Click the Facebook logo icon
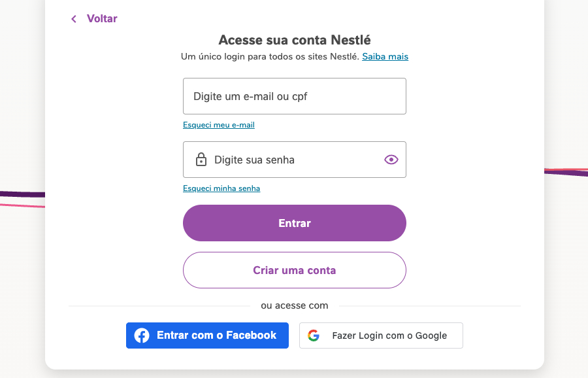Screen dimensions: 588x378 pos(142,335)
